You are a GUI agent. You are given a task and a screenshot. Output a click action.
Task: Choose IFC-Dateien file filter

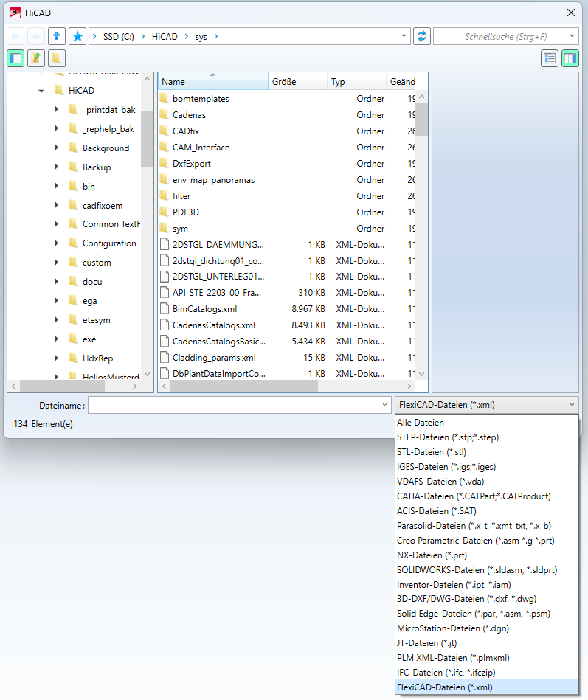(x=487, y=673)
